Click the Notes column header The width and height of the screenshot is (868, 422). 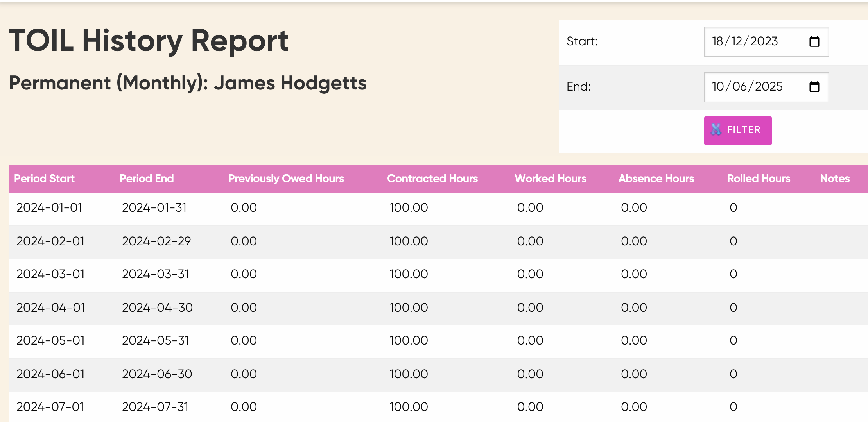835,179
